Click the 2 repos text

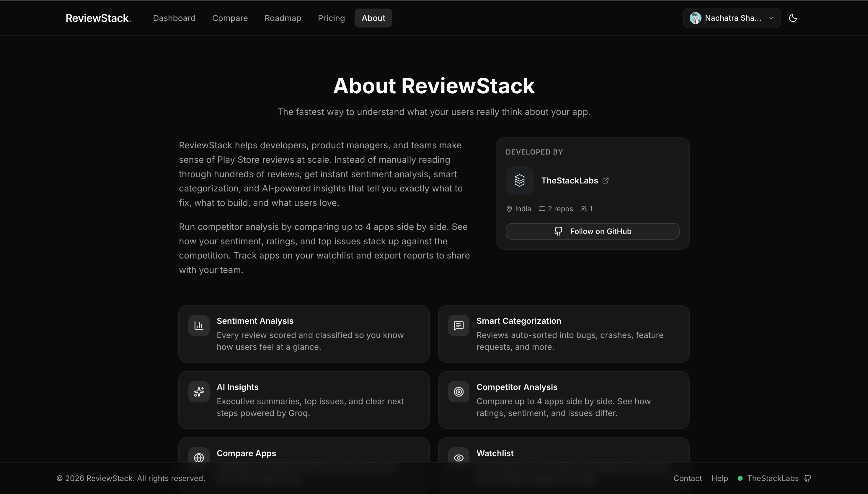pyautogui.click(x=560, y=209)
